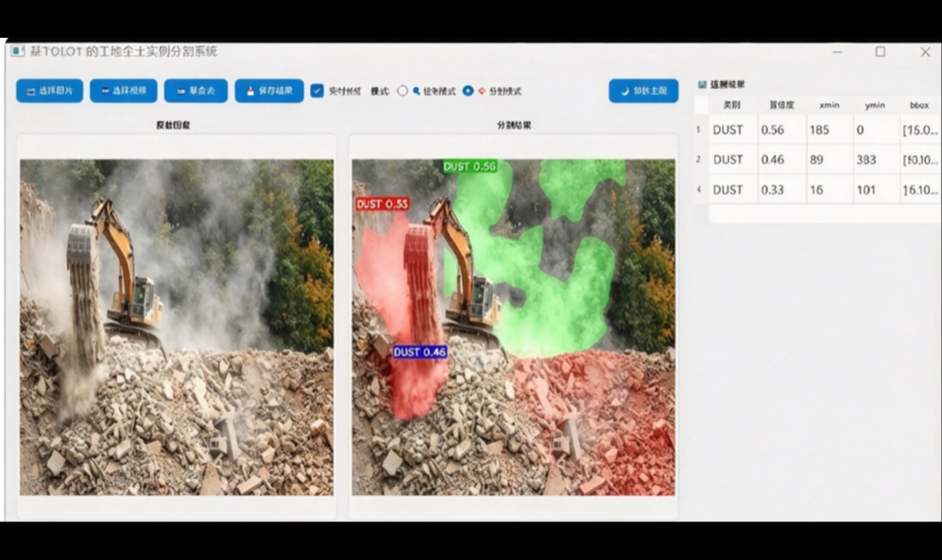This screenshot has height=560, width=942.
Task: View the original image on the left
Action: click(x=177, y=327)
